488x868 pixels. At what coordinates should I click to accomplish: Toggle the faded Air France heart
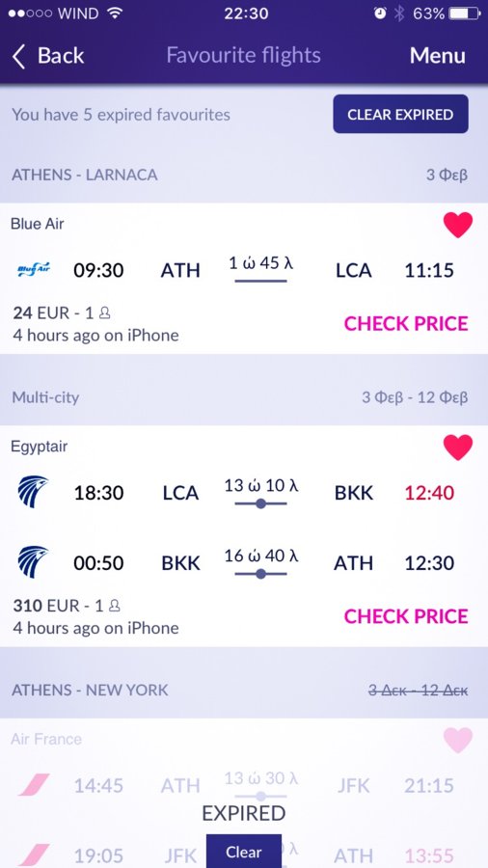[x=457, y=740]
